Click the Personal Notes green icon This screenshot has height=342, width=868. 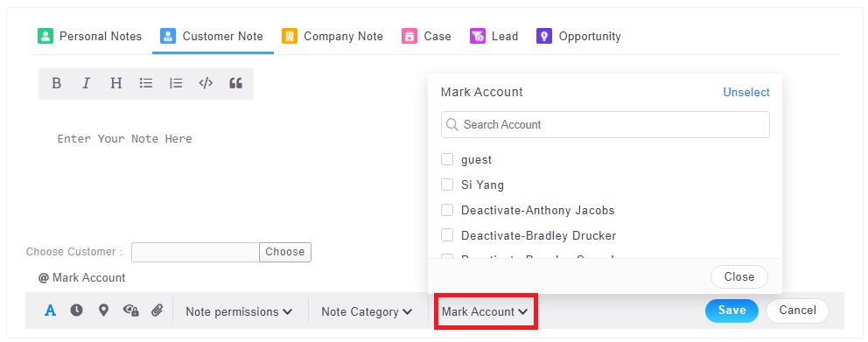[x=45, y=37]
